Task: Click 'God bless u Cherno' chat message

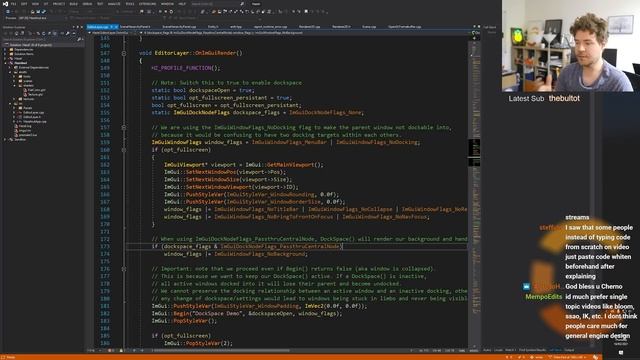Action: pos(593,287)
